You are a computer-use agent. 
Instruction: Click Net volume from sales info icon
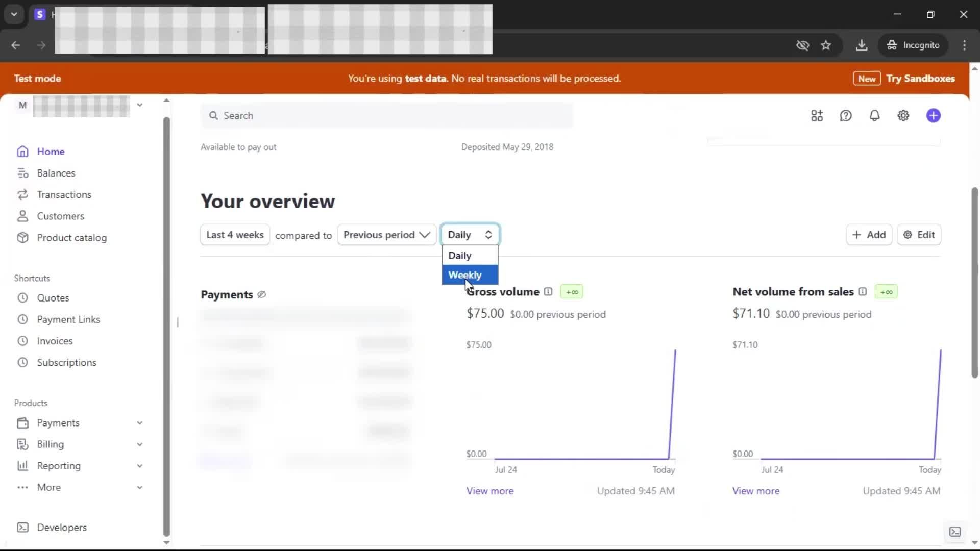(x=863, y=292)
